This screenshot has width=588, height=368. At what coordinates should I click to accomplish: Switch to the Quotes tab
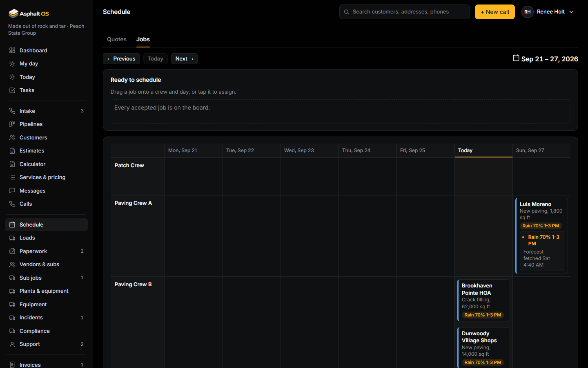pyautogui.click(x=117, y=39)
